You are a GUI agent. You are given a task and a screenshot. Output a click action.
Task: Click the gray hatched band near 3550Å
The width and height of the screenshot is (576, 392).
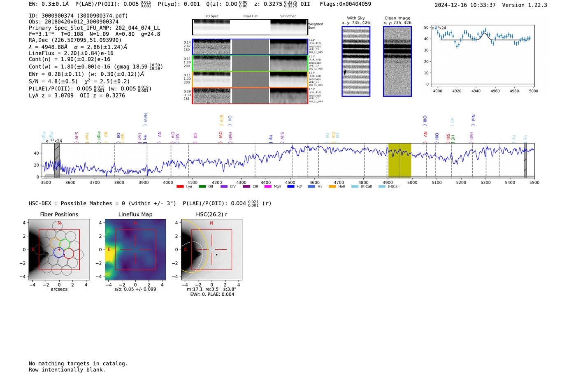tap(57, 160)
